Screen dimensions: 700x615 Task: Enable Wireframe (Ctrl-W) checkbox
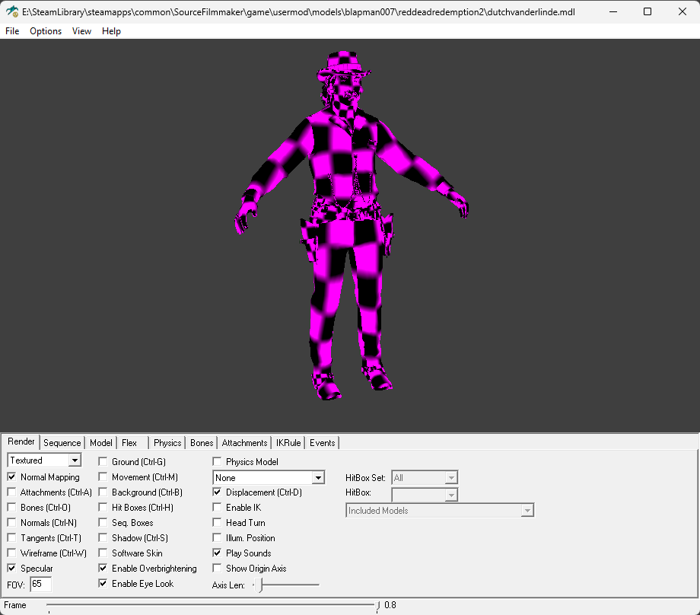tap(12, 553)
